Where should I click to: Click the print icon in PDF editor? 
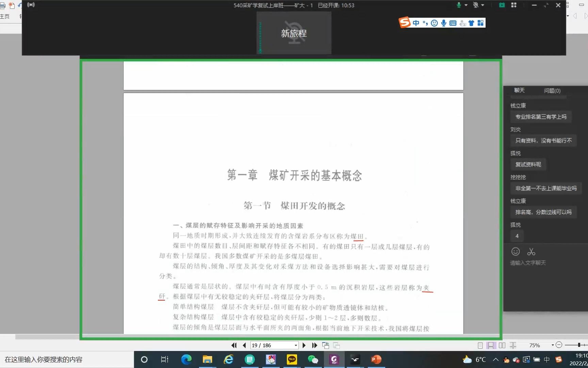(x=2, y=5)
